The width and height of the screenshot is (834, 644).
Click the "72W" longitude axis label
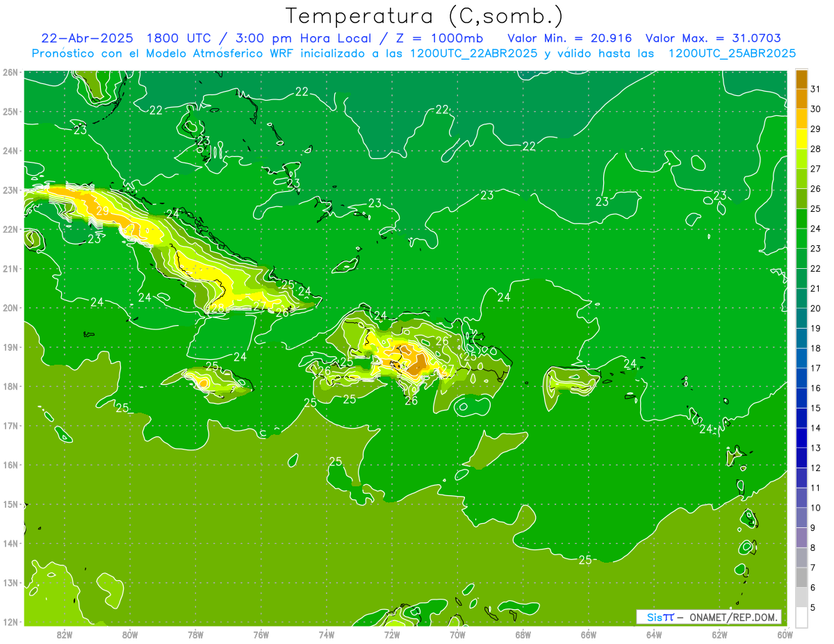(x=392, y=634)
